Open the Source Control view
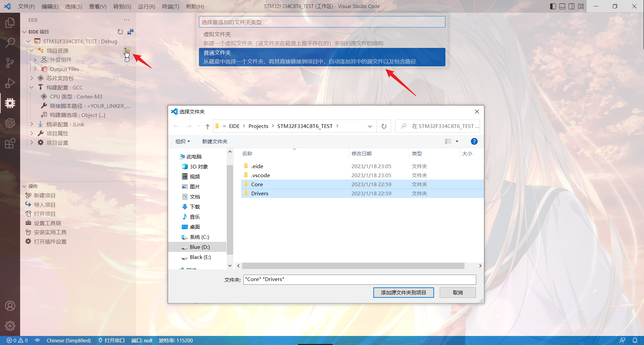 pos(10,63)
